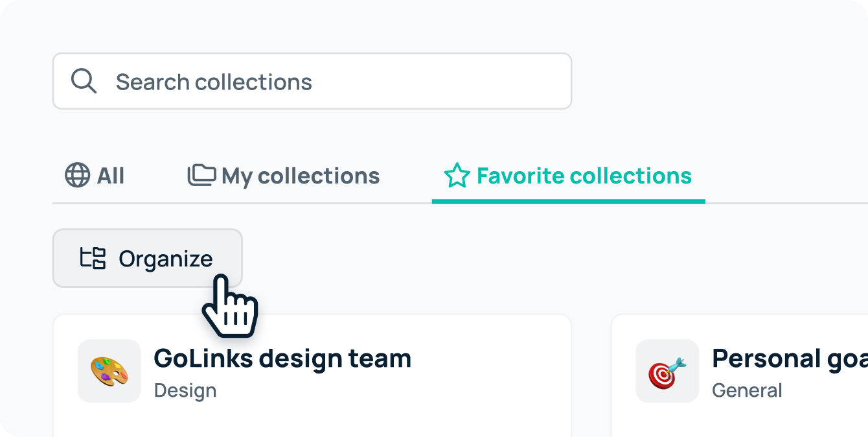Switch to the My collections tab
The height and width of the screenshot is (437, 868).
point(282,175)
